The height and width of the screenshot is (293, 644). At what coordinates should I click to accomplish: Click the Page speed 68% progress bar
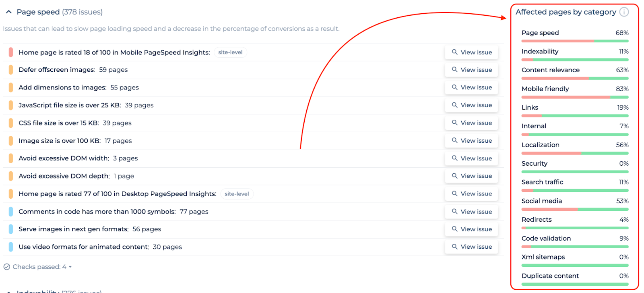click(575, 41)
